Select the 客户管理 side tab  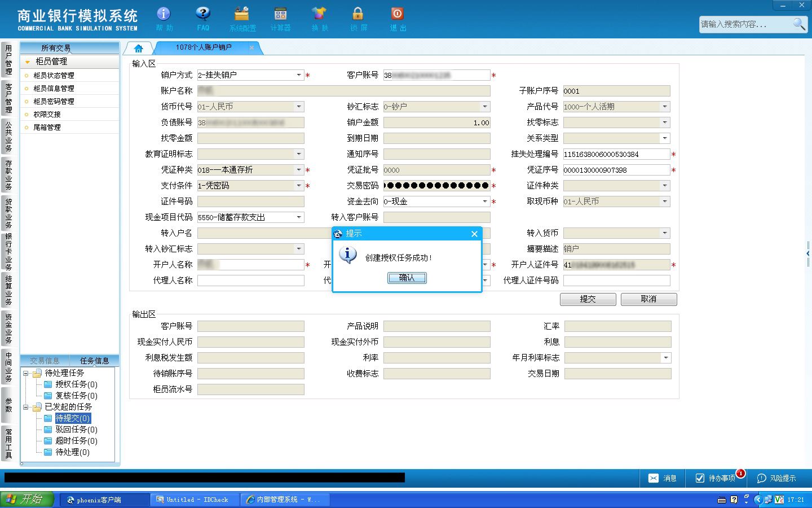(8, 98)
